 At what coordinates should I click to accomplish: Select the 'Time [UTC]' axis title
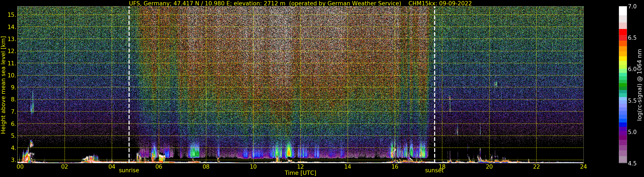(x=300, y=173)
